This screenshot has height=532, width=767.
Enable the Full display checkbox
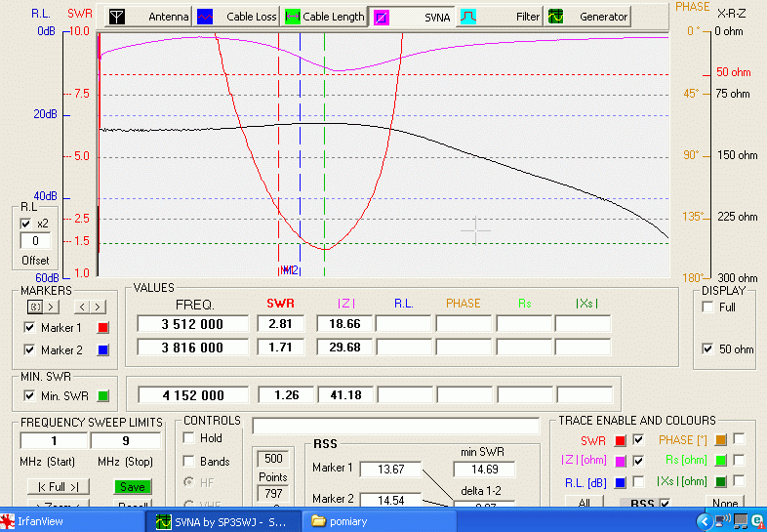[708, 307]
